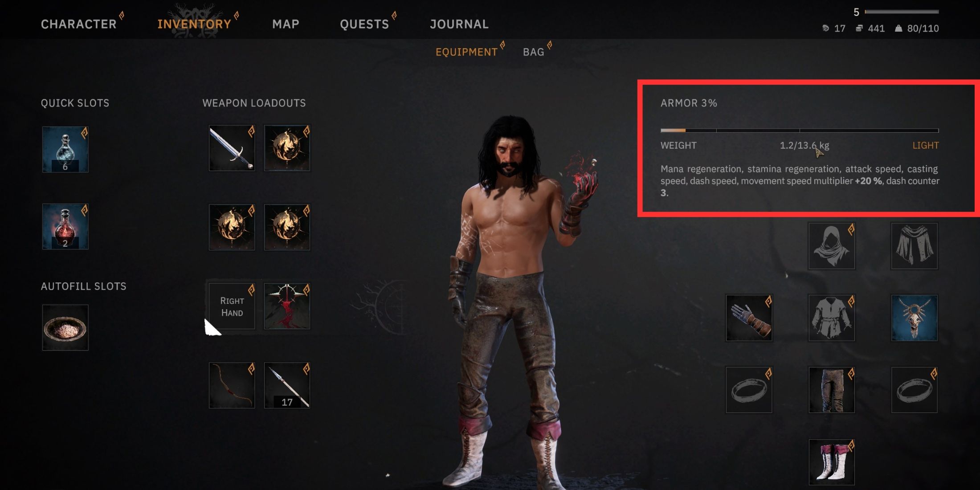
Task: Open the pink-cuffed boots equipment slot
Action: [x=832, y=462]
